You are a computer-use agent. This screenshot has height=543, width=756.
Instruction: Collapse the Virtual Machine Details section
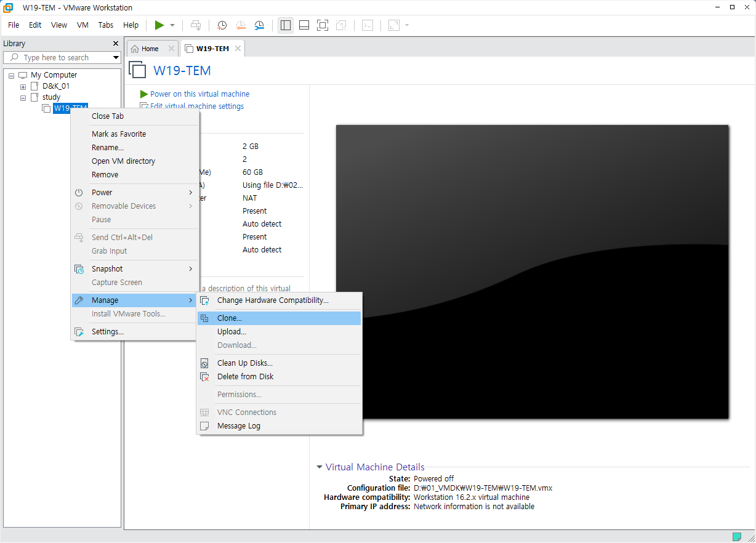[320, 467]
